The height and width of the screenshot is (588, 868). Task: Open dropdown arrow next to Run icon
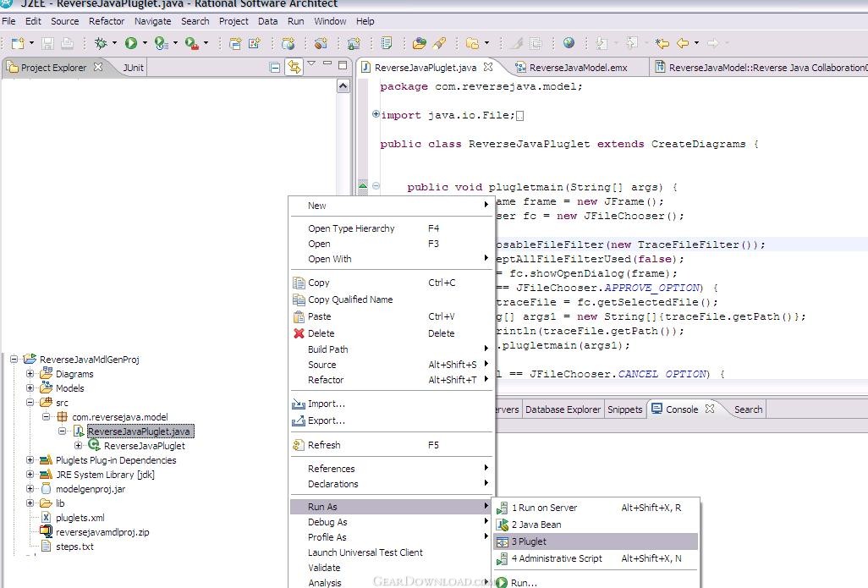coord(145,43)
